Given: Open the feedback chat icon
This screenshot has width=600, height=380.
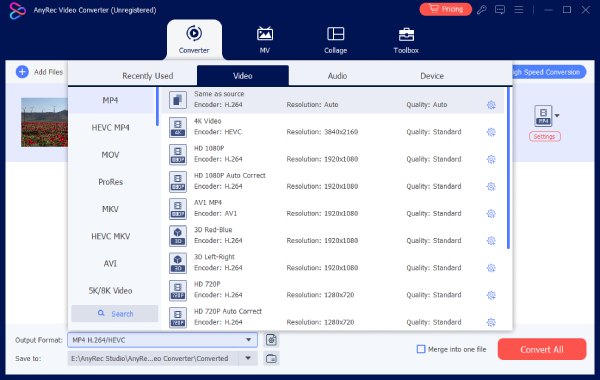Looking at the screenshot, I should (x=500, y=10).
